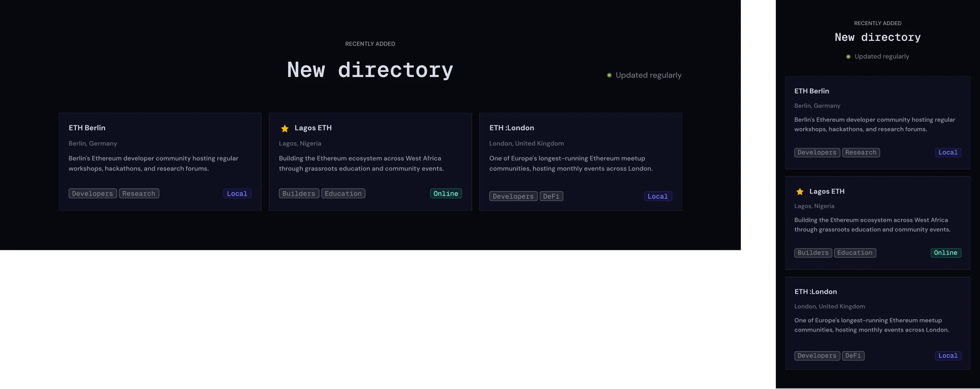Click "Berlin, Germany" location in mobile layout

point(817,106)
